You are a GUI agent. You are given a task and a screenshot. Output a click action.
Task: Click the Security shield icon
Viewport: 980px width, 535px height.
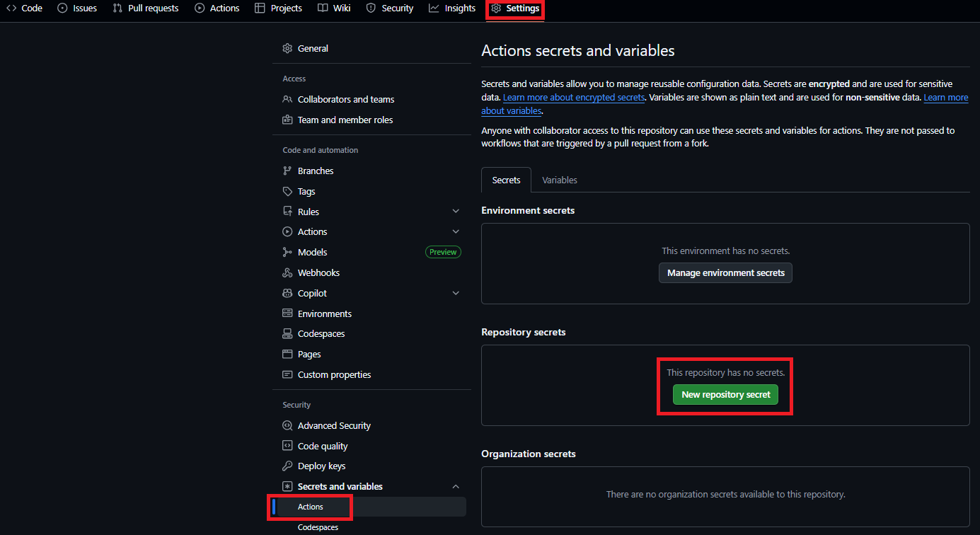[371, 8]
